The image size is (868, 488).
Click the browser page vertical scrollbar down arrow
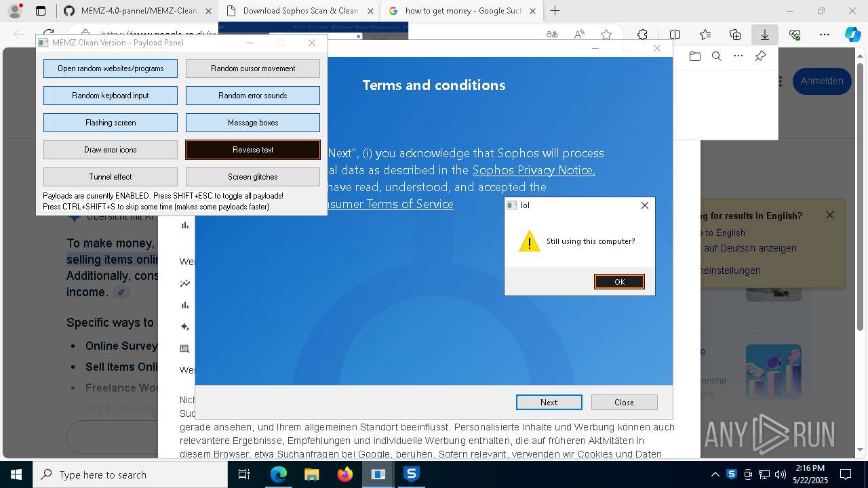tap(861, 449)
